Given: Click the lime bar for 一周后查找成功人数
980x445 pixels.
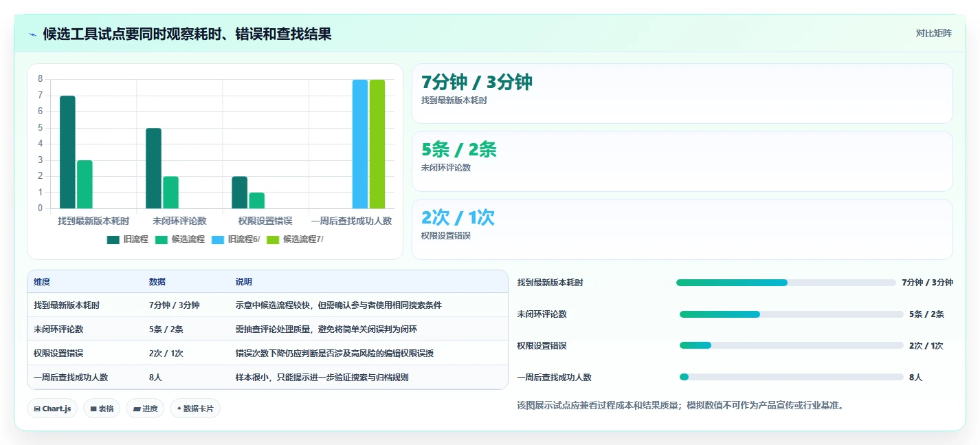Looking at the screenshot, I should click(x=377, y=144).
